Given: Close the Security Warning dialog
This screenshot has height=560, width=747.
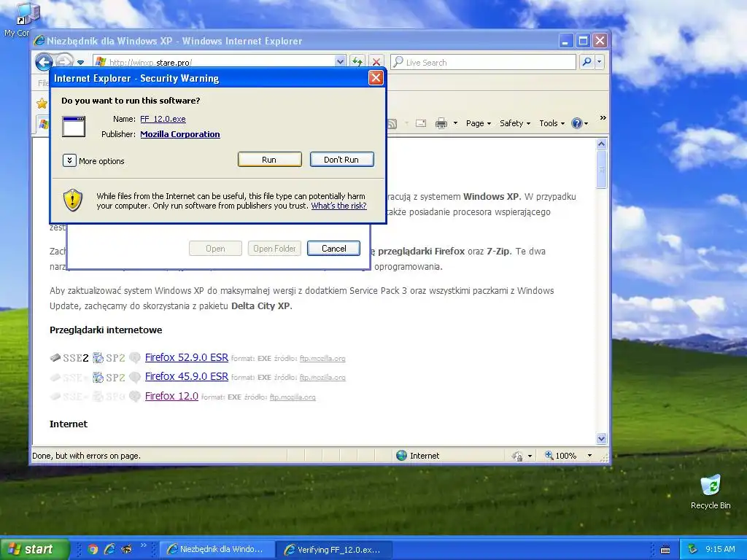Looking at the screenshot, I should pos(376,77).
